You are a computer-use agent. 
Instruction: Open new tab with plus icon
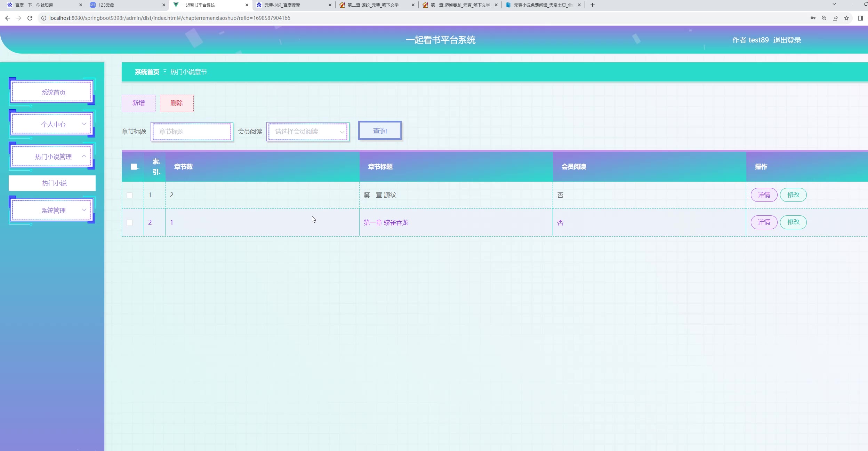tap(592, 5)
